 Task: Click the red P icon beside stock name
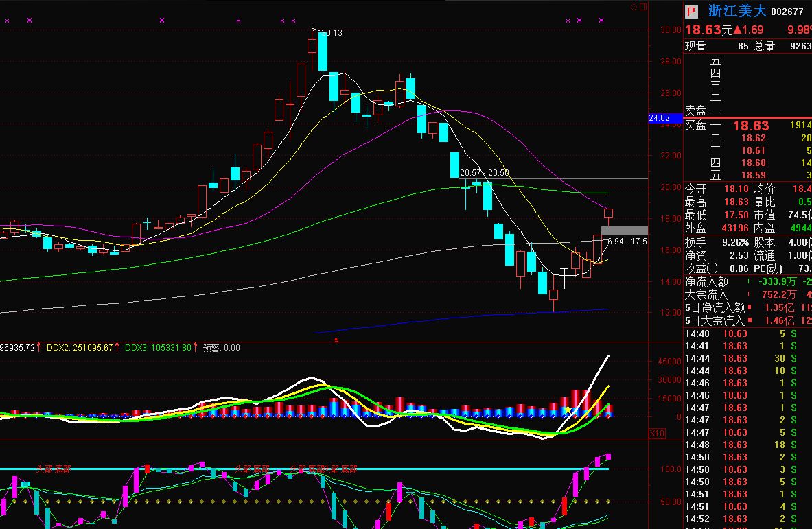(692, 12)
